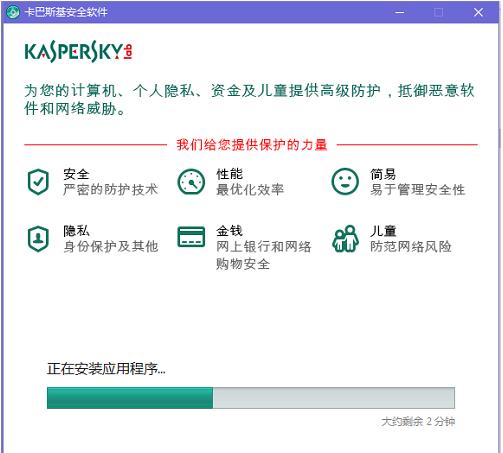Click the disabled maximize button
Viewport: 503px width, 453px height.
coord(439,12)
